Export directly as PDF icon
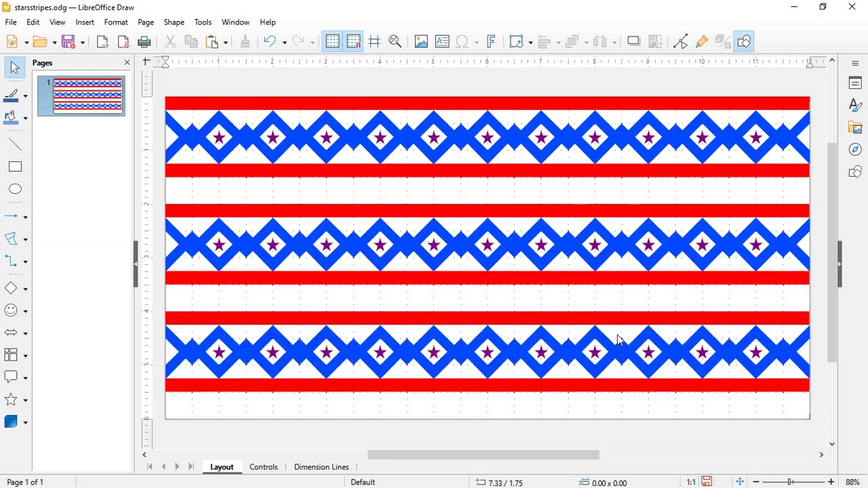 tap(123, 42)
